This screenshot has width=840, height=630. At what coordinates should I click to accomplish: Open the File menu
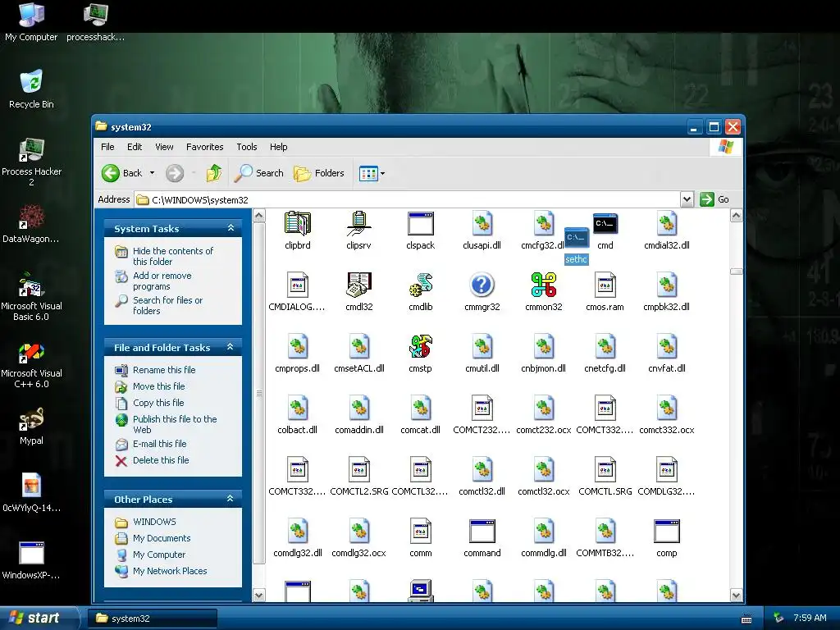pos(107,147)
